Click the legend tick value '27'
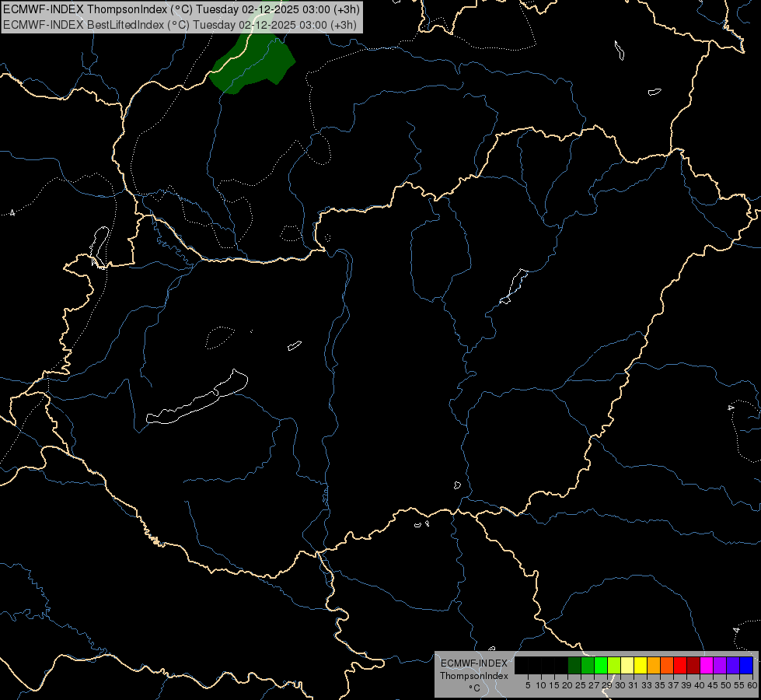 tap(594, 685)
